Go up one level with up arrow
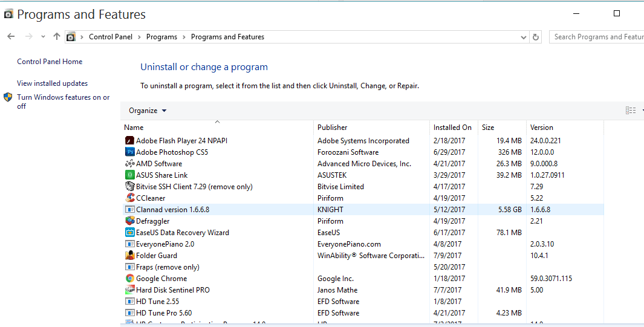The width and height of the screenshot is (644, 327). [x=57, y=36]
